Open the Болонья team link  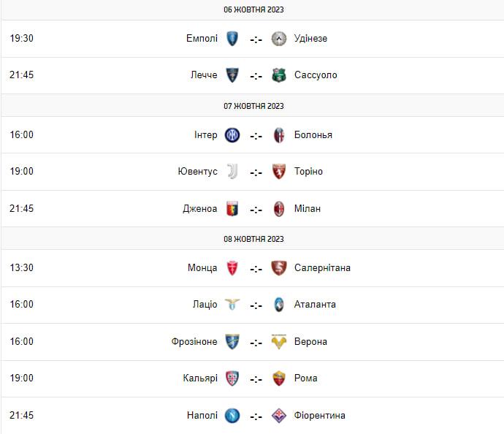[313, 135]
